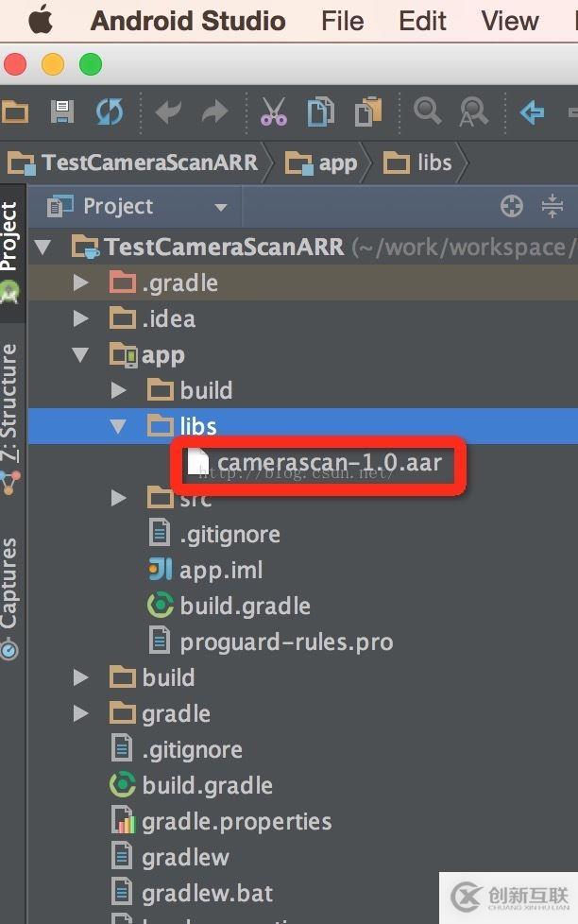Click the Replace magnifier icon

tap(474, 111)
